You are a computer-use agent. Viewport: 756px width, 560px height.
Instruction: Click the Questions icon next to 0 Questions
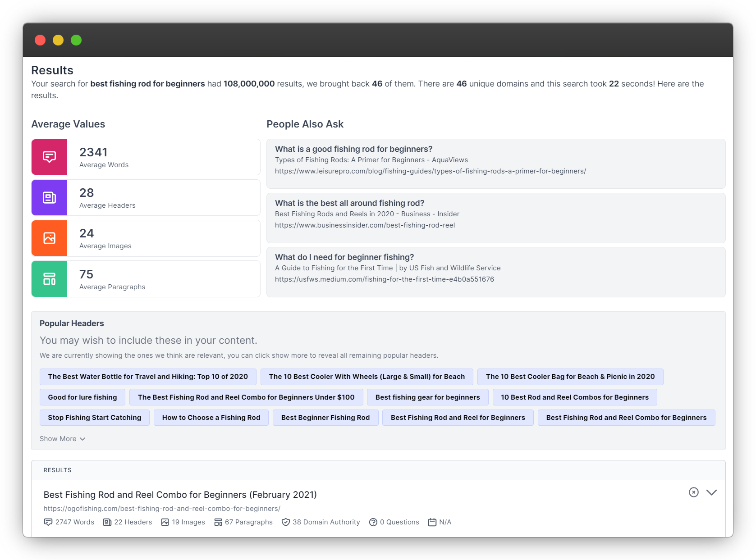(x=373, y=522)
